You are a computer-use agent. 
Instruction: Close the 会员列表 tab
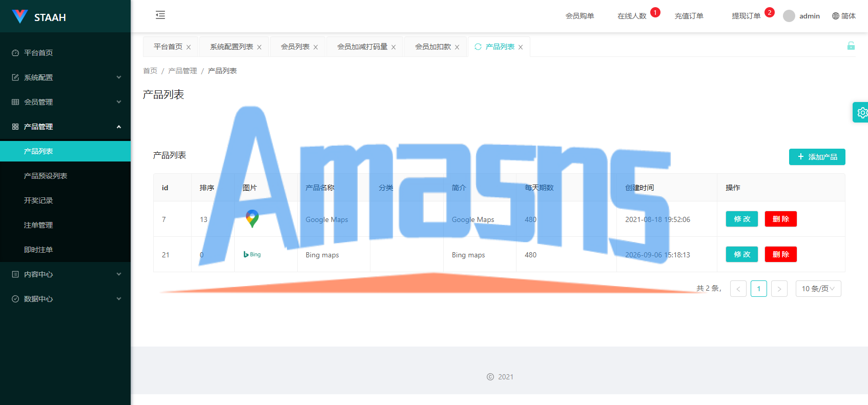(x=316, y=47)
